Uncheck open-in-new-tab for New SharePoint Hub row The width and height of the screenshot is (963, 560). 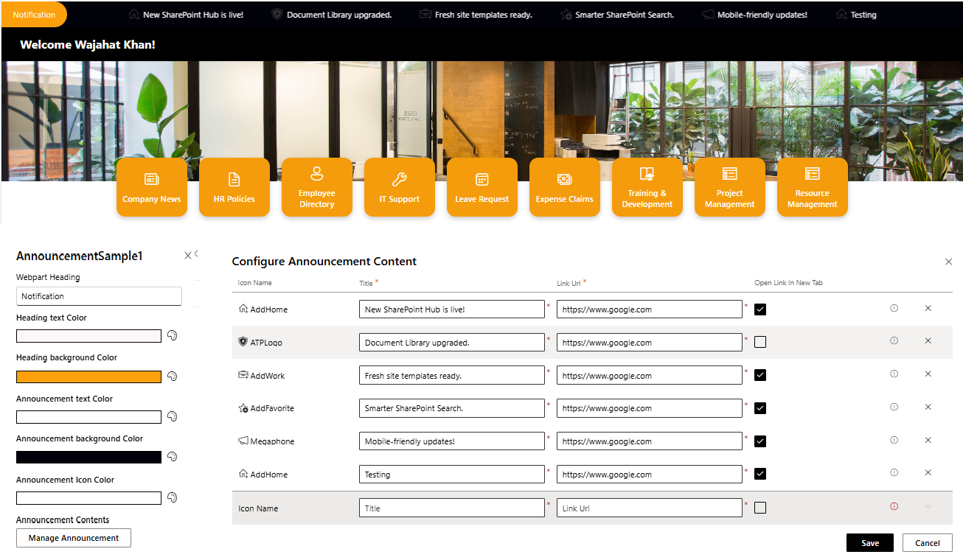pos(759,309)
